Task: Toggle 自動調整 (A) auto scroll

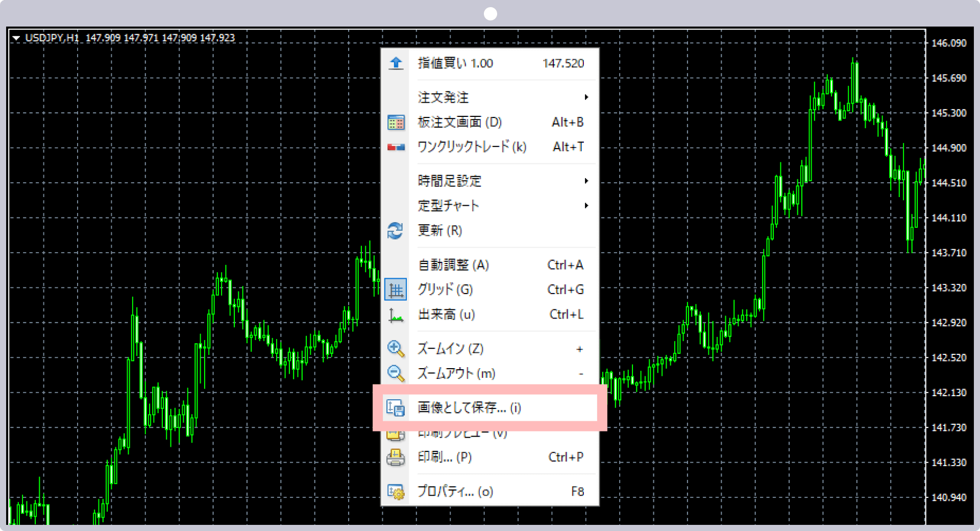Action: click(x=453, y=265)
